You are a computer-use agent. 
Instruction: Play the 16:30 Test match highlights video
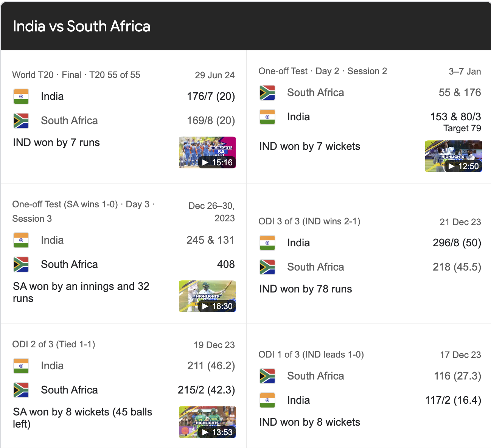coord(207,296)
